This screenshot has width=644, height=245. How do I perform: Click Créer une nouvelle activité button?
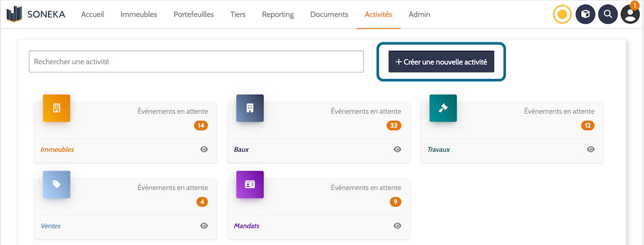(x=441, y=62)
